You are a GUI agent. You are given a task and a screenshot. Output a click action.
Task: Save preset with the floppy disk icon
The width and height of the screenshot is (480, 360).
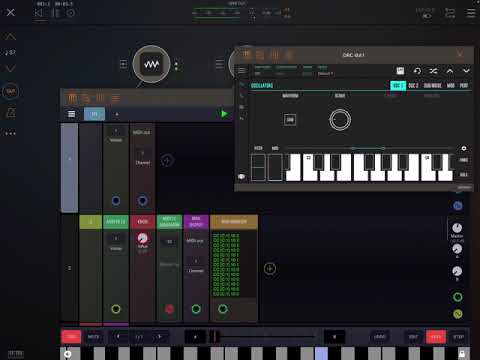(400, 71)
